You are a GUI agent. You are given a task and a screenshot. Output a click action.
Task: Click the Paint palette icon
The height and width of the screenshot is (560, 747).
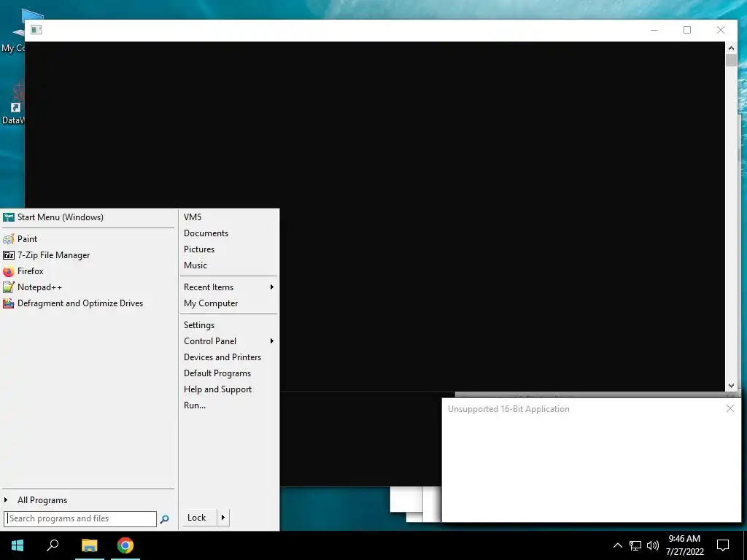point(9,239)
